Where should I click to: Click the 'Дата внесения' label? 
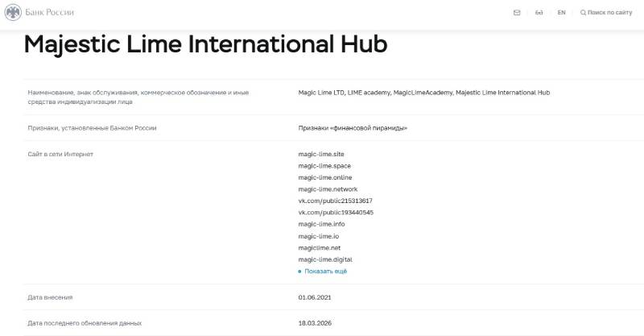(x=50, y=297)
